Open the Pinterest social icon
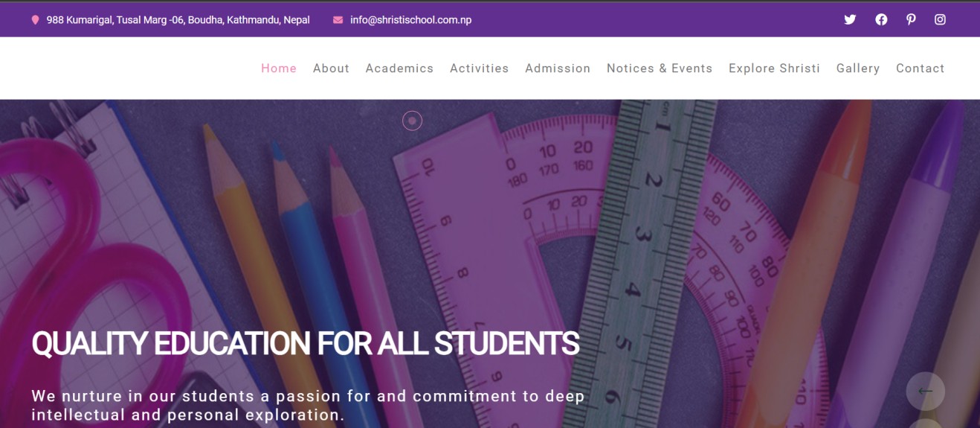 (x=911, y=20)
